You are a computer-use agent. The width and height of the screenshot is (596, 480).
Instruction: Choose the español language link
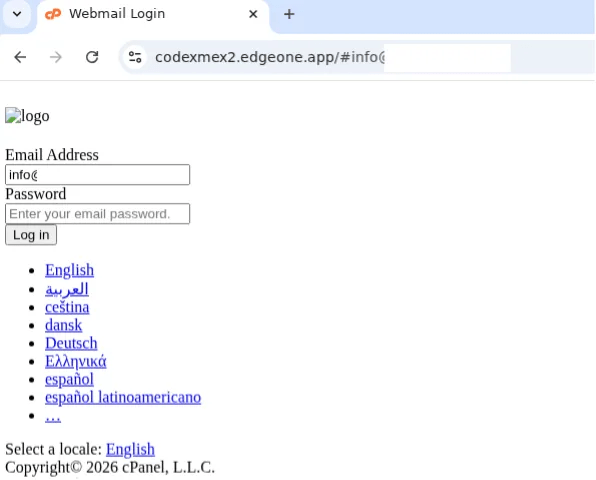click(69, 379)
